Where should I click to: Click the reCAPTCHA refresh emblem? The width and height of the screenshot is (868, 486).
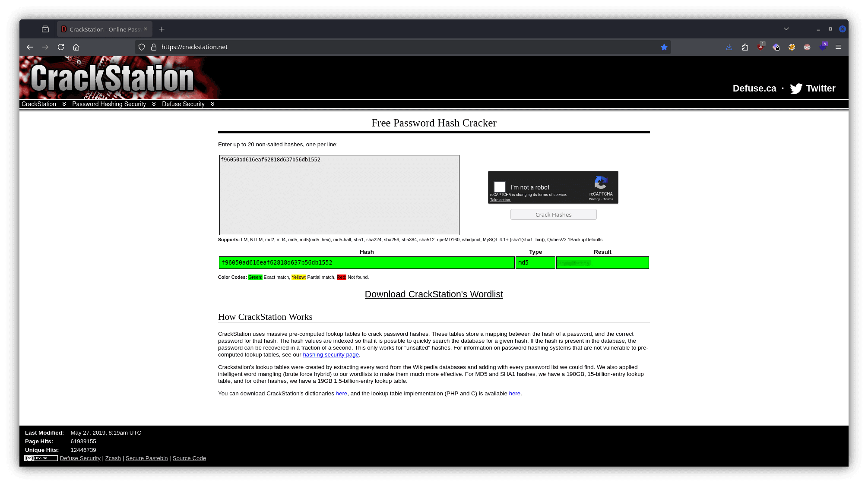coord(601,183)
